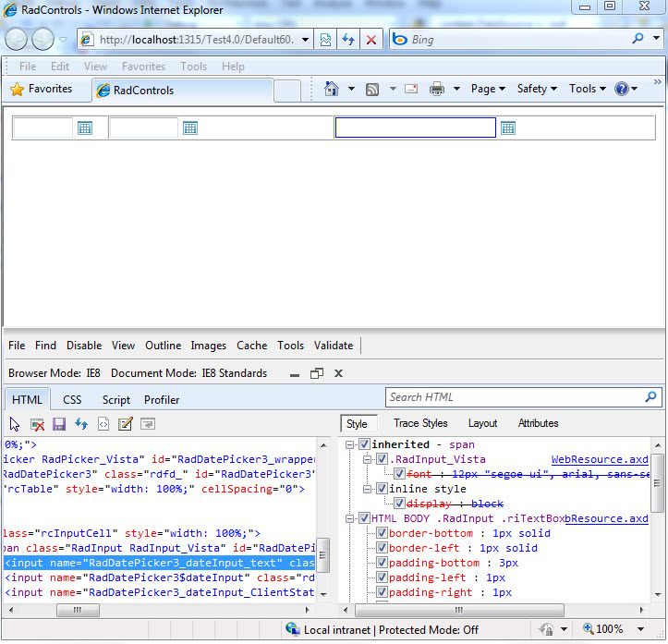Refresh the page using the address bar refresh icon
The width and height of the screenshot is (668, 644).
tap(348, 40)
